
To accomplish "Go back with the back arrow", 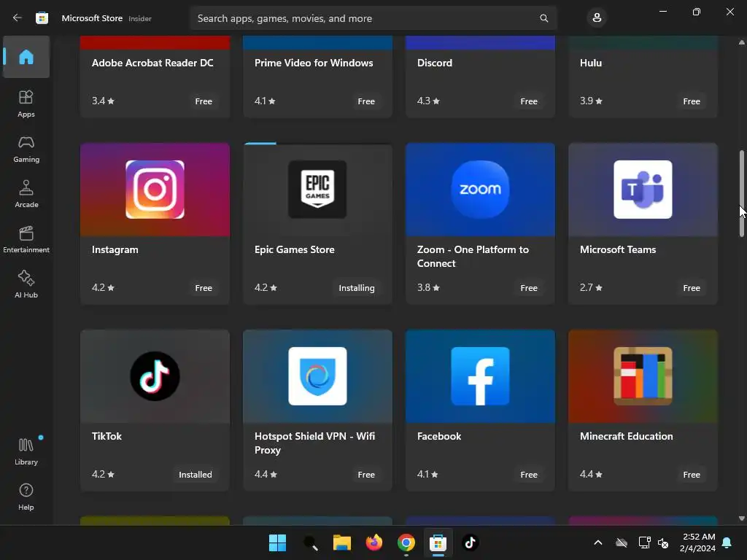I will 18,18.
